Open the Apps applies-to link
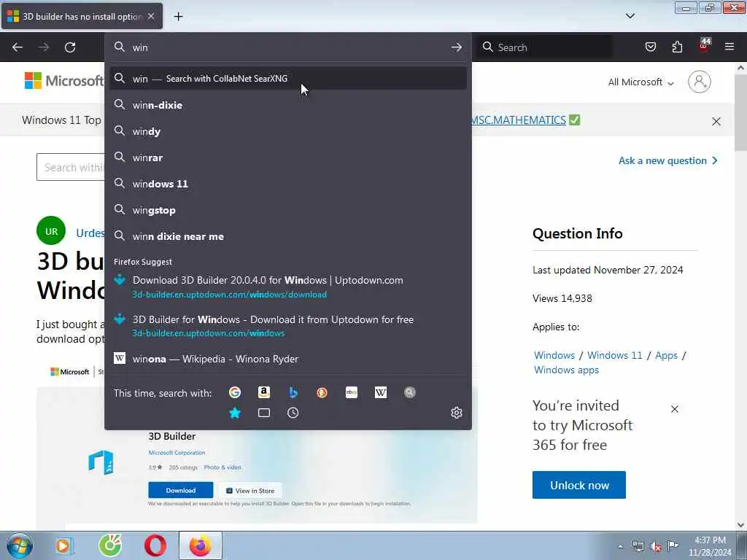This screenshot has width=747, height=560. pos(666,355)
